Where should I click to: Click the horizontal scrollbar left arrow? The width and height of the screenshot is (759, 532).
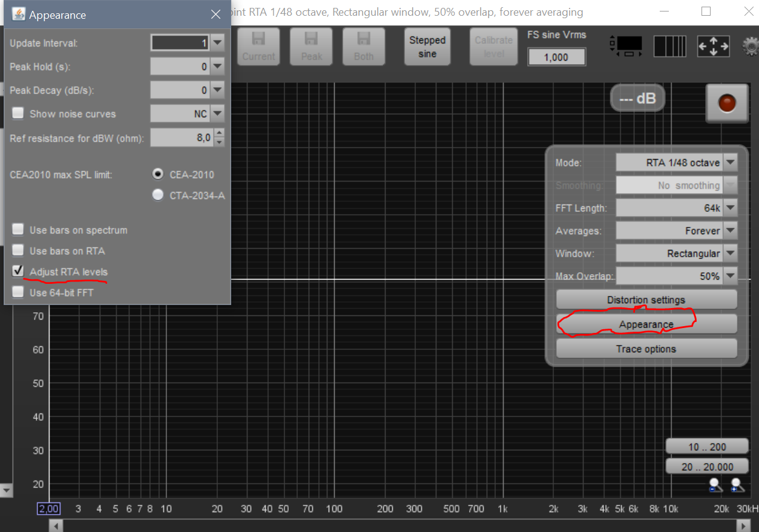coord(56,526)
